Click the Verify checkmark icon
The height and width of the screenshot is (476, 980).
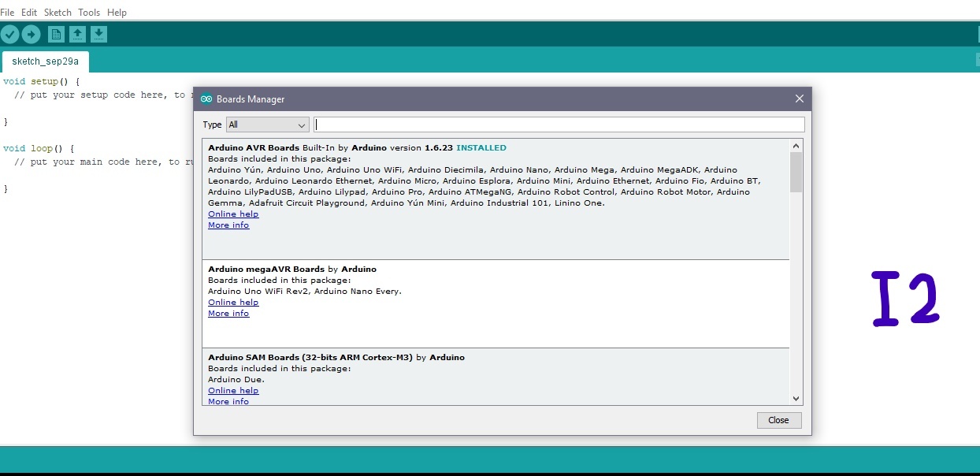point(9,34)
